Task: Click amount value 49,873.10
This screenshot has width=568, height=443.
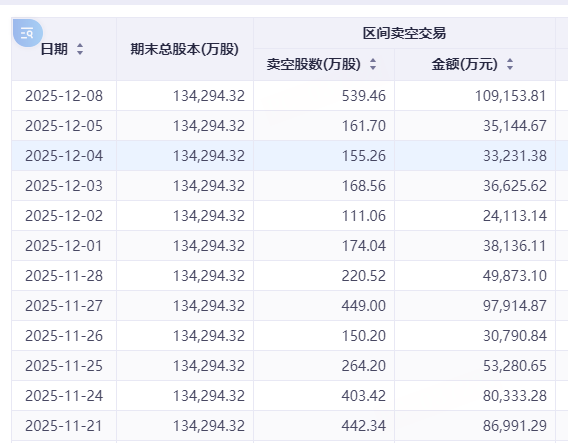Action: pyautogui.click(x=515, y=276)
